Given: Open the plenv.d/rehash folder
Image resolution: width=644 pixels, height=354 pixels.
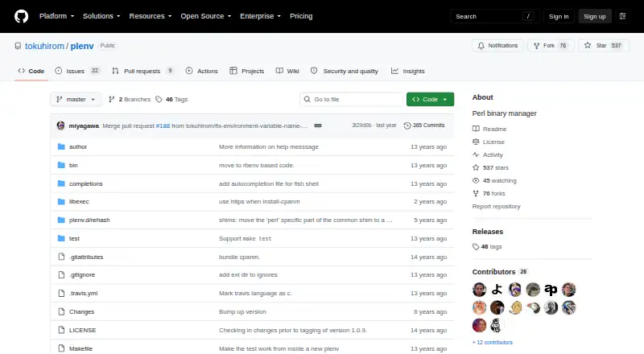Looking at the screenshot, I should pos(89,220).
